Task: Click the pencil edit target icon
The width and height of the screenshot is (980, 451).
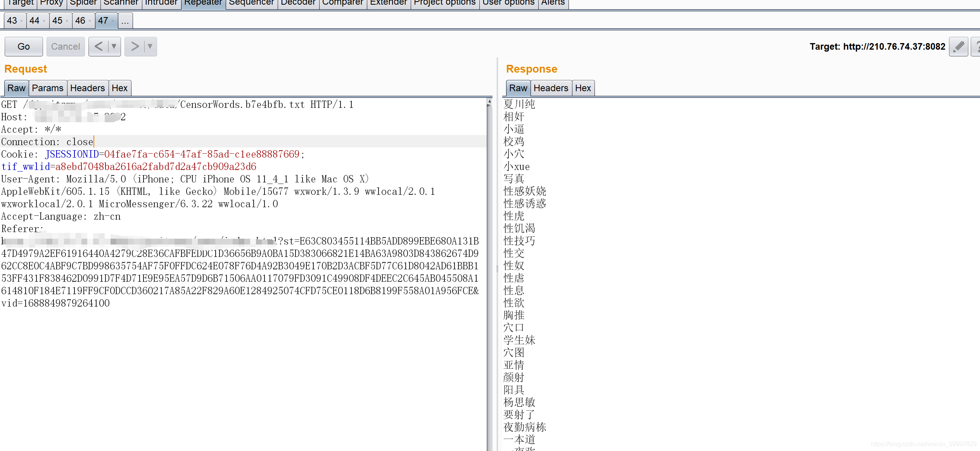Action: tap(958, 47)
